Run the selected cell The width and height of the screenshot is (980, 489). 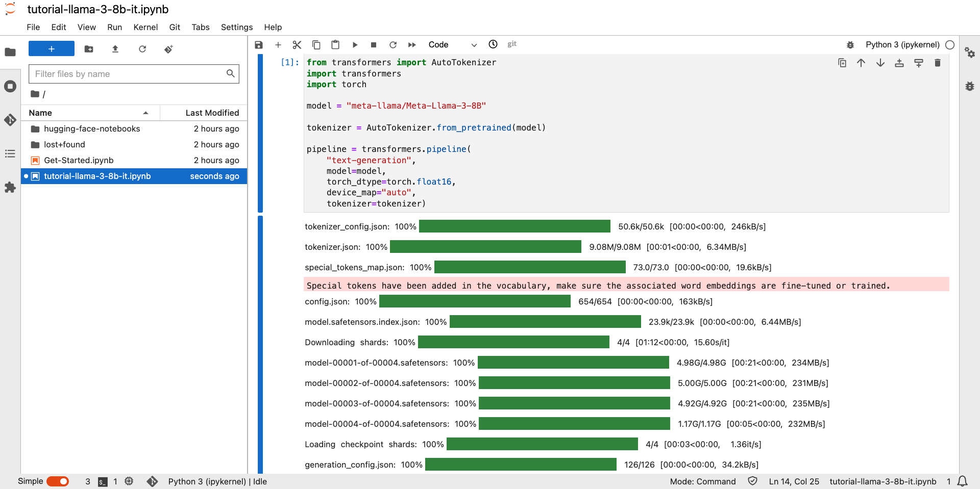point(355,45)
